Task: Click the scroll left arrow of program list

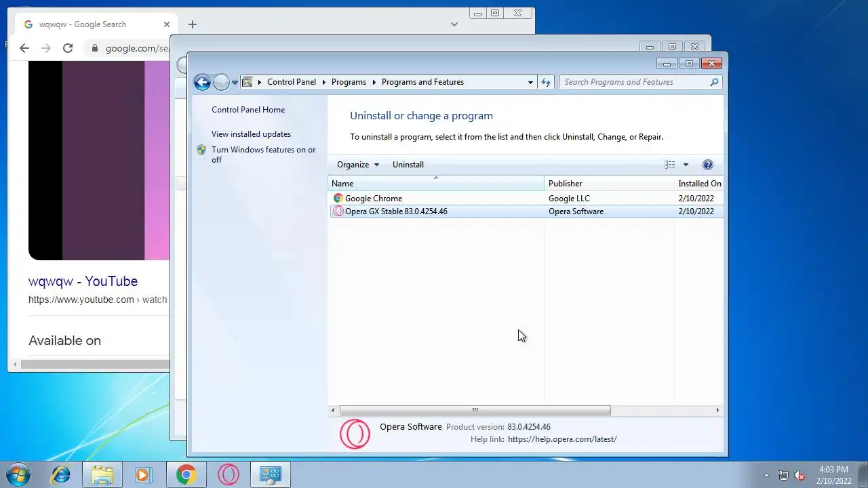Action: [x=333, y=410]
